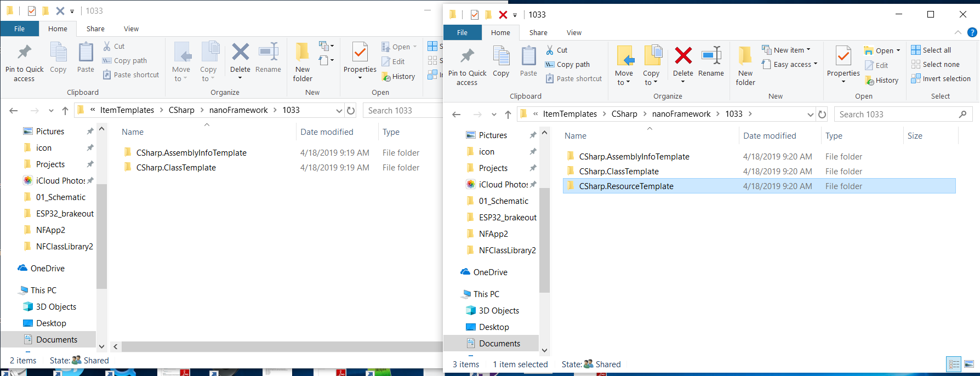
Task: Click Search 1033 field in left window
Action: 403,110
